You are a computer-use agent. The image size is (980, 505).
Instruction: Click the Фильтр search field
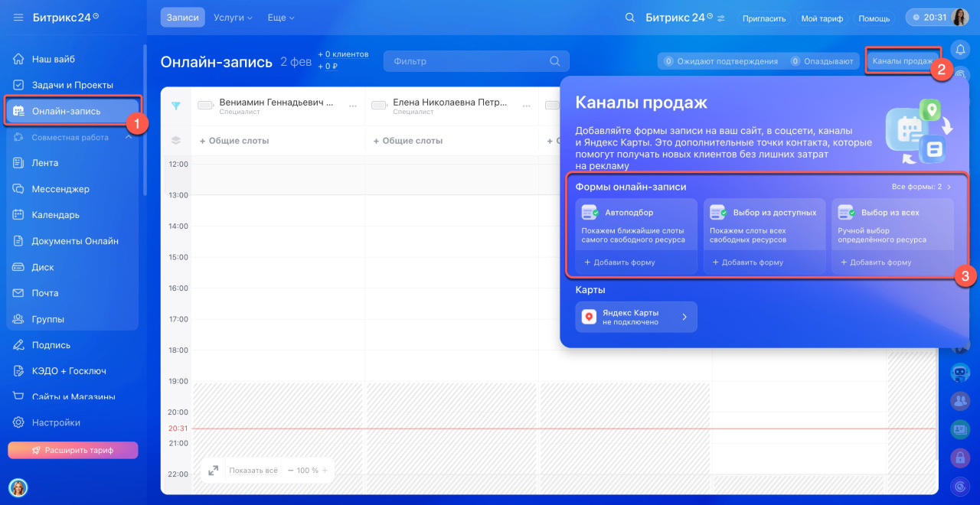point(467,61)
